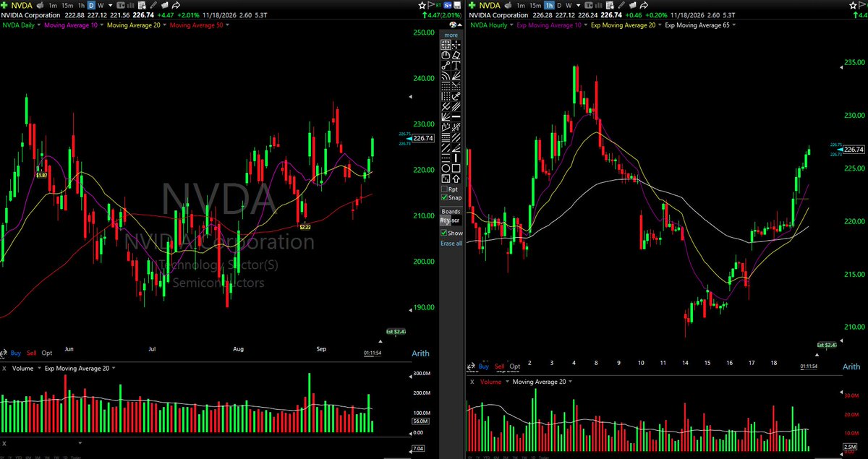This screenshot has height=459, width=868.
Task: Select the dashed horizontal lines tool
Action: (446, 157)
